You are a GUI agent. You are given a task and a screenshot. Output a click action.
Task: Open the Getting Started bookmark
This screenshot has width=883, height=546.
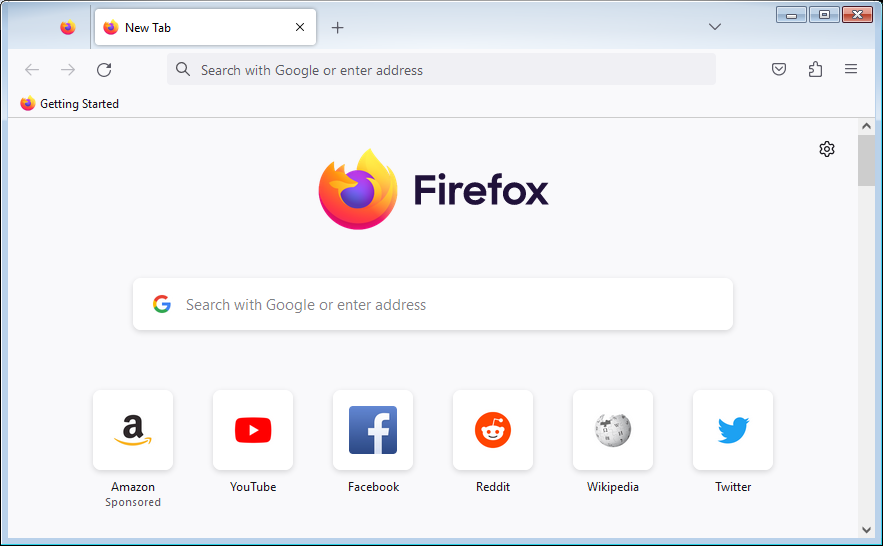pos(70,104)
